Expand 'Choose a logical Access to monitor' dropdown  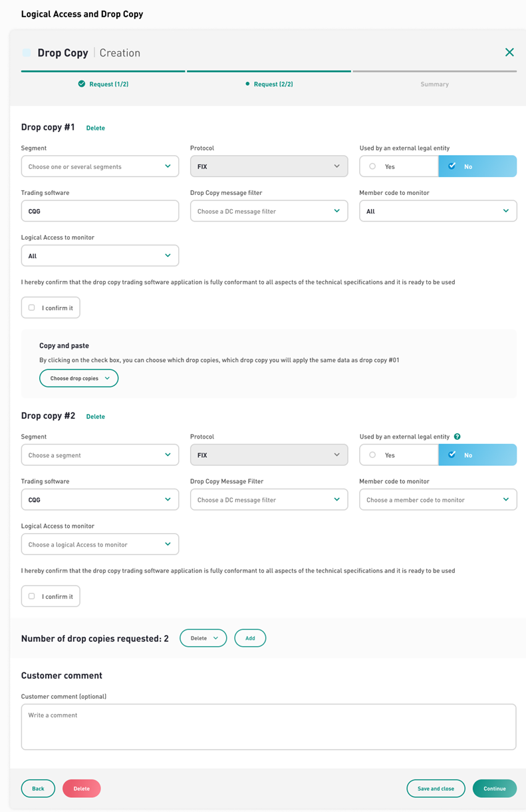pyautogui.click(x=100, y=544)
